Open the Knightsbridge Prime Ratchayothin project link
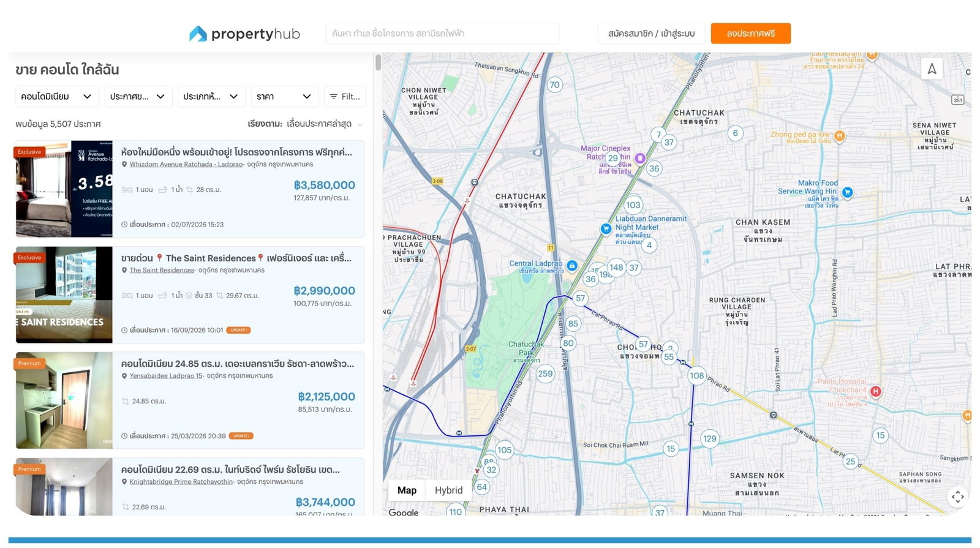This screenshot has width=980, height=548. (x=181, y=482)
